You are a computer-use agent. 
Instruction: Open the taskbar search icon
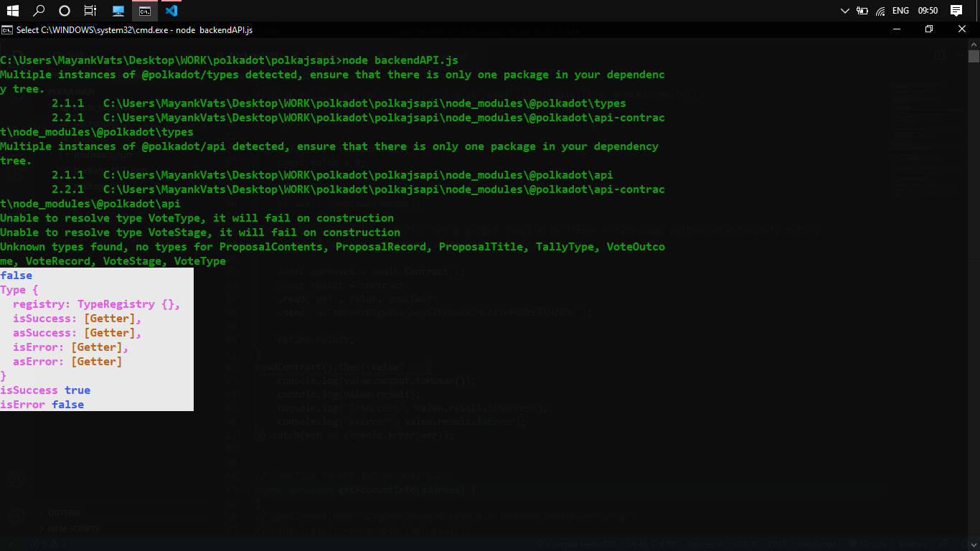(39, 11)
